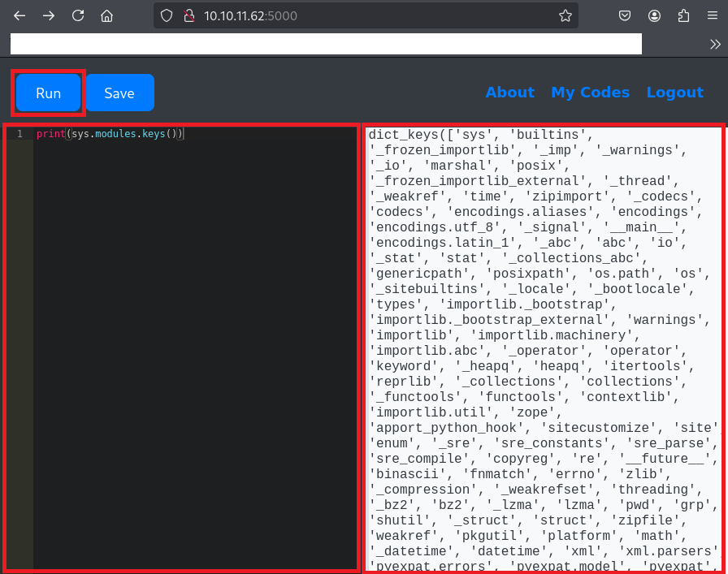Log out via the Logout link

[674, 93]
